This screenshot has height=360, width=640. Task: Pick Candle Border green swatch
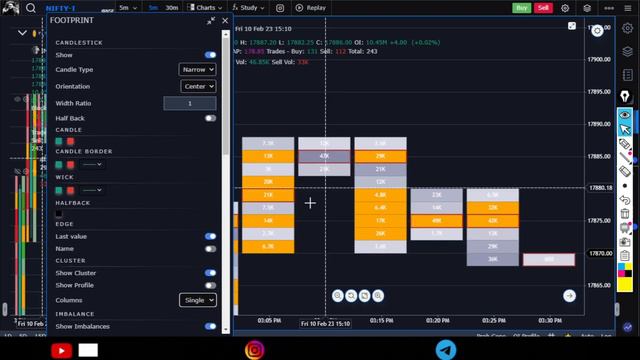click(x=59, y=164)
